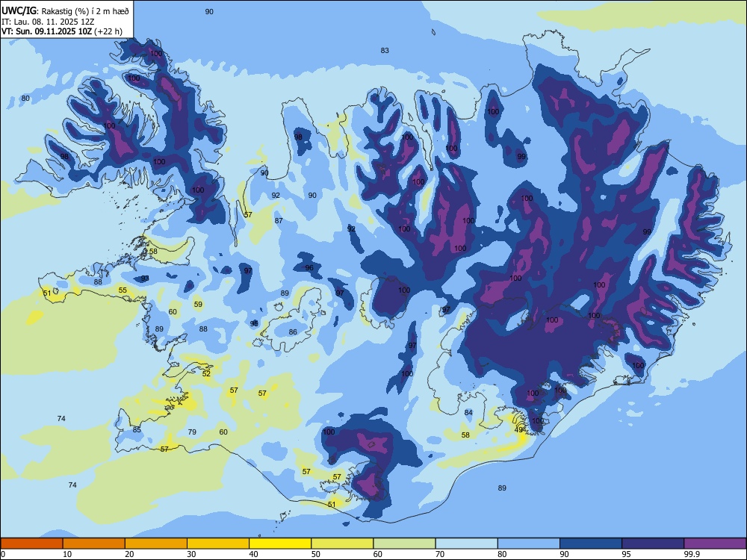Click the 50–60 pale yellow legend swatch
Viewport: 747px width, 560px height.
(x=343, y=544)
